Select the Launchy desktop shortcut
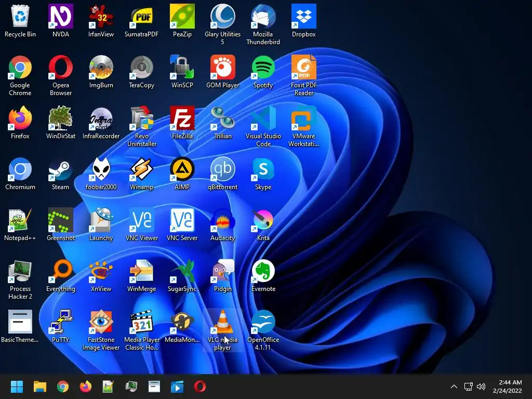This screenshot has height=399, width=532. pos(101,220)
